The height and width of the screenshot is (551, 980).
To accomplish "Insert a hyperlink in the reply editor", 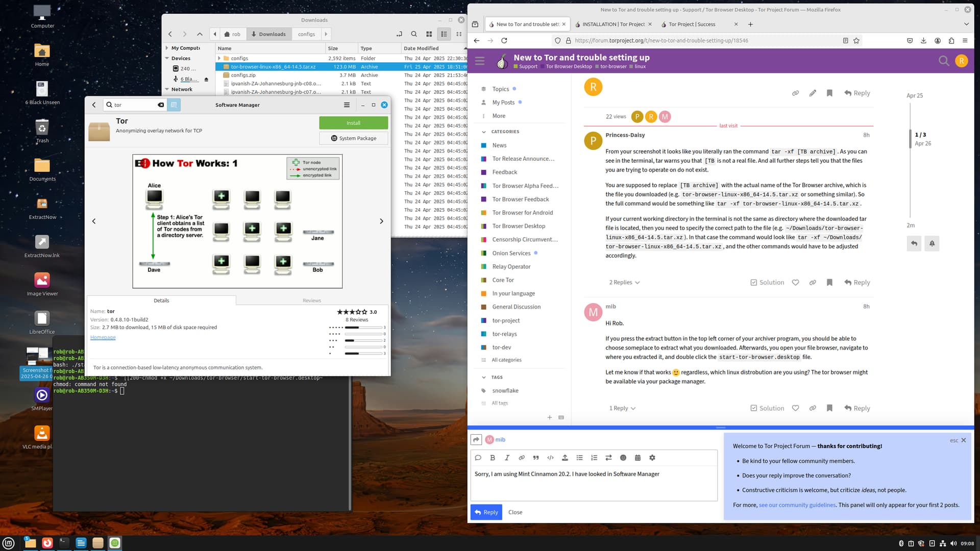I will [522, 458].
